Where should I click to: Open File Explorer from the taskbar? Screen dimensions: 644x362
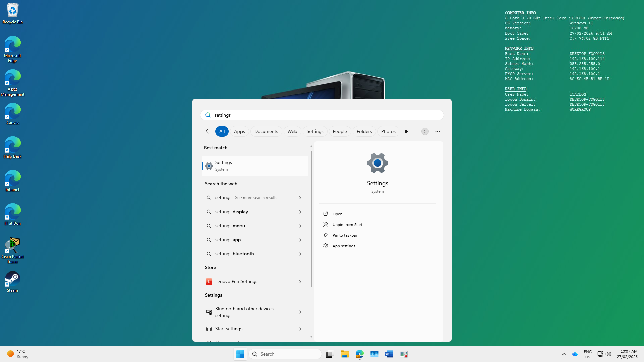tap(344, 354)
